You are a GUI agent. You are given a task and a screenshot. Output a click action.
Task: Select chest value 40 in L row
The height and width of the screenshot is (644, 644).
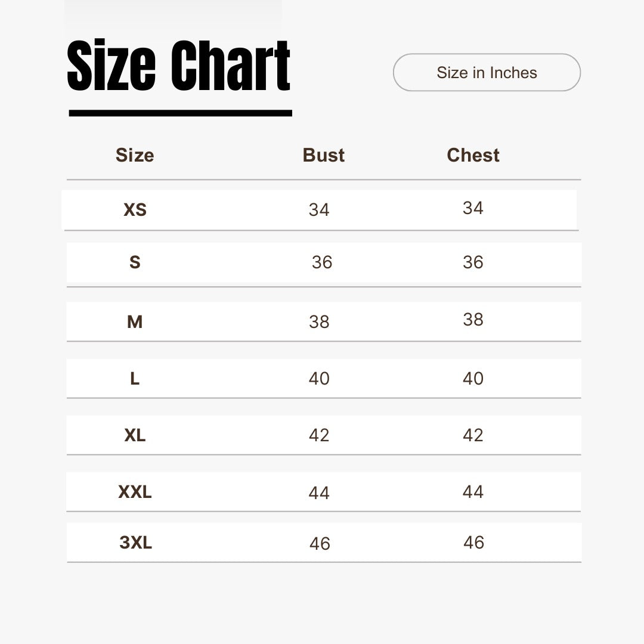473,379
